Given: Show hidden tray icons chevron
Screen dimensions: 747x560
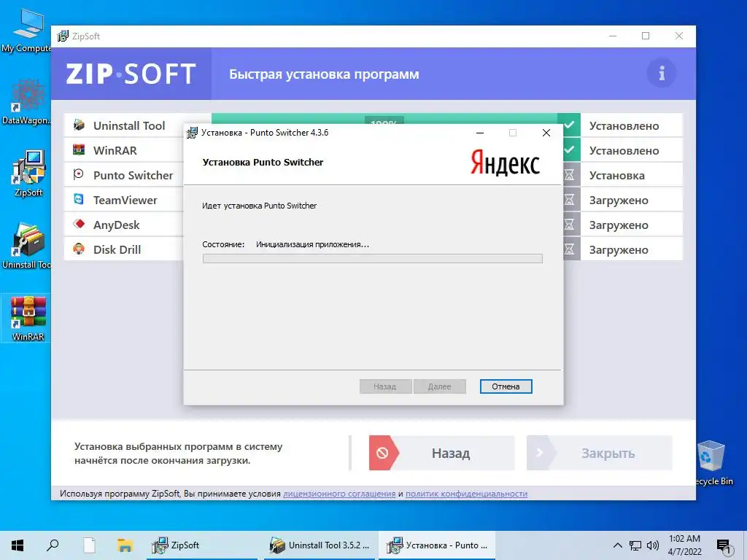Looking at the screenshot, I should (617, 545).
